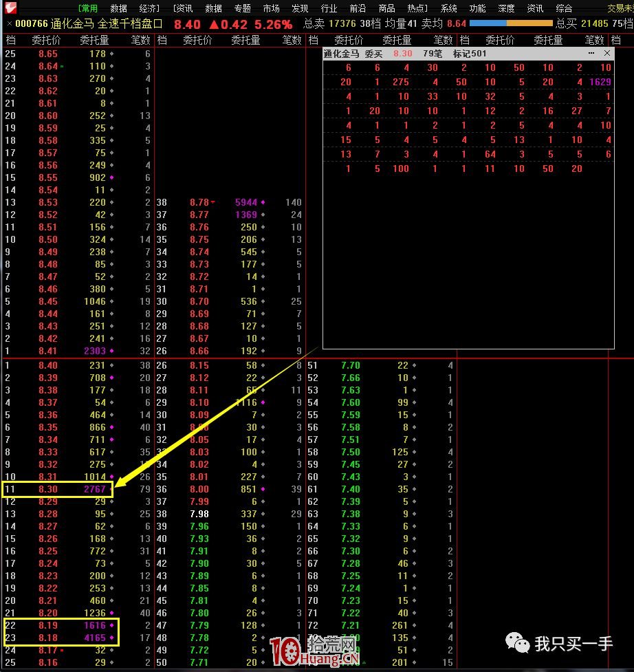634x672 pixels.
Task: Click the stock title 000766 通化金马
Action: 54,23
